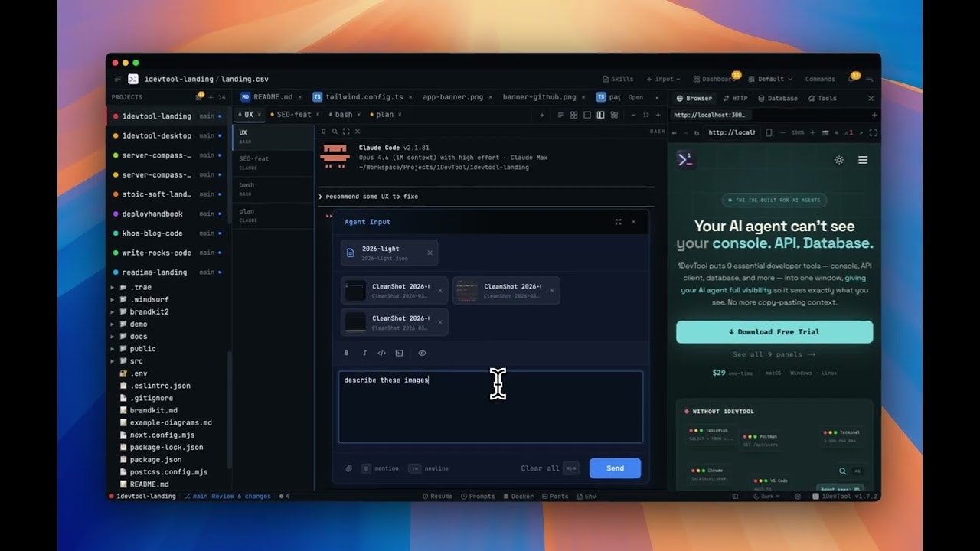Expand the Input dropdown in the top bar
This screenshot has width=980, height=551.
click(663, 78)
